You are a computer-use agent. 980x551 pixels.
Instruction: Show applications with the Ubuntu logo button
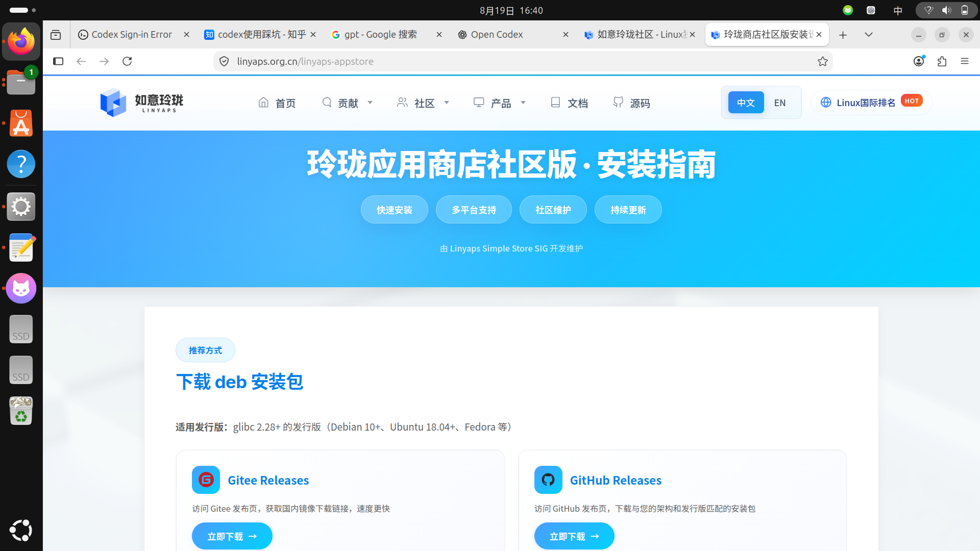coord(21,530)
